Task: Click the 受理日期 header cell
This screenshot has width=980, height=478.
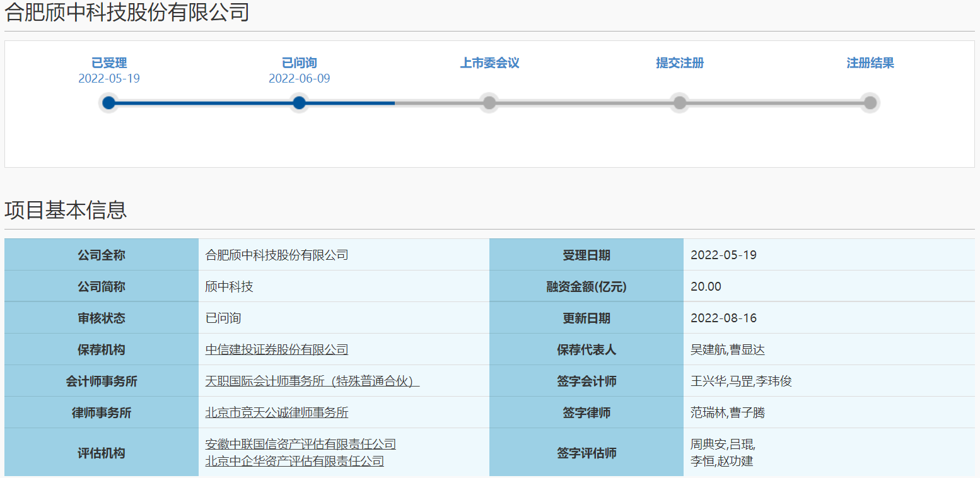Action: coord(586,255)
